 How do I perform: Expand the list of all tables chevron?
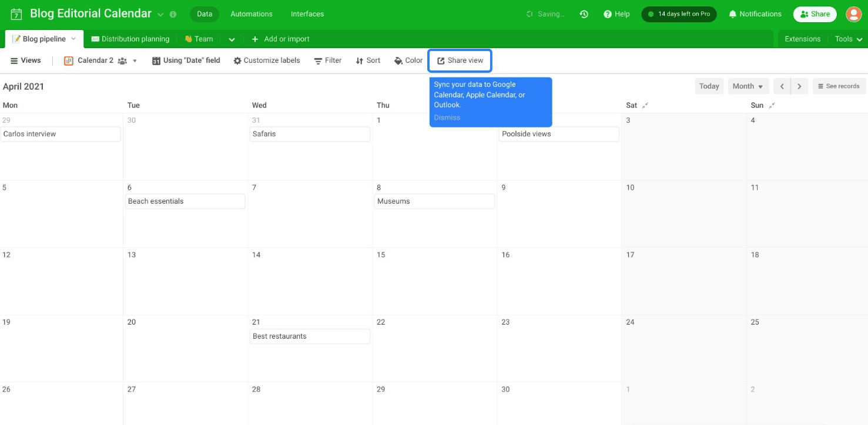click(232, 39)
